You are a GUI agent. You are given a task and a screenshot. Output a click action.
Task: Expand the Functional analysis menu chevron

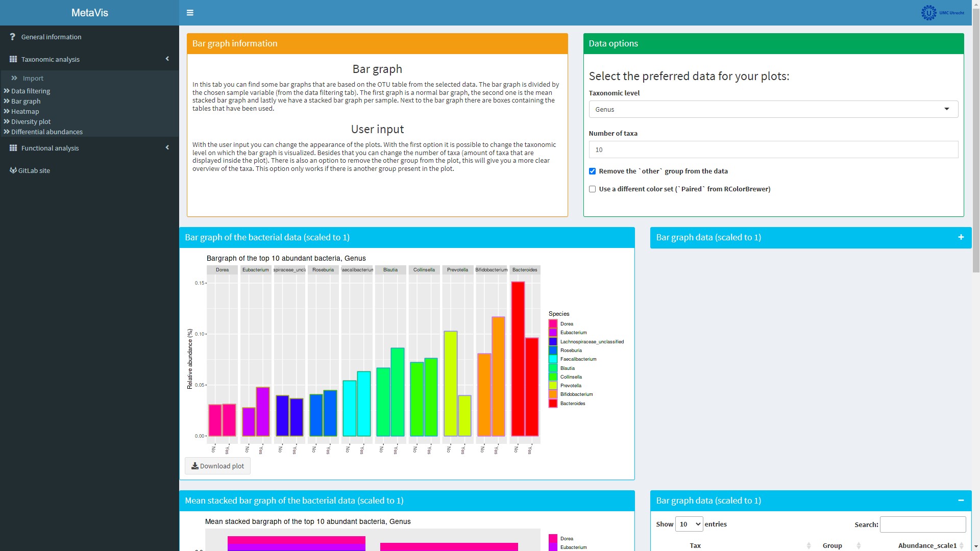point(167,148)
